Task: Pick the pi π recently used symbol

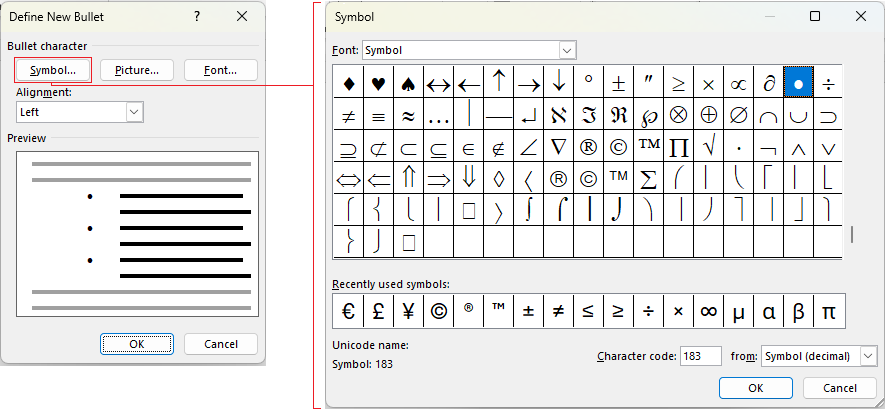Action: [829, 311]
